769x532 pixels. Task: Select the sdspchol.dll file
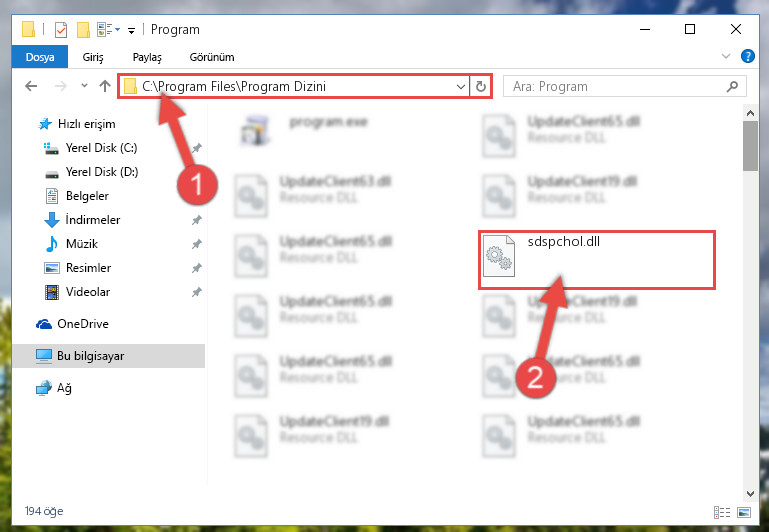click(x=596, y=260)
